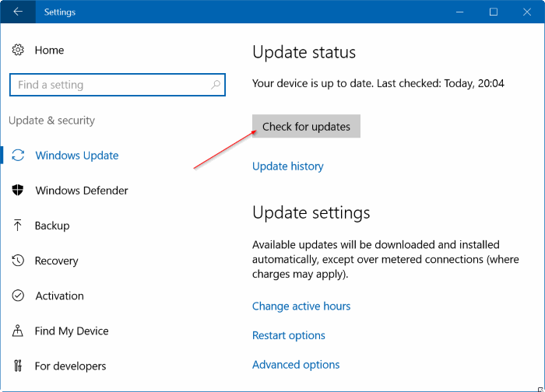The height and width of the screenshot is (392, 545).
Task: Click the Restart options link
Action: coord(289,335)
